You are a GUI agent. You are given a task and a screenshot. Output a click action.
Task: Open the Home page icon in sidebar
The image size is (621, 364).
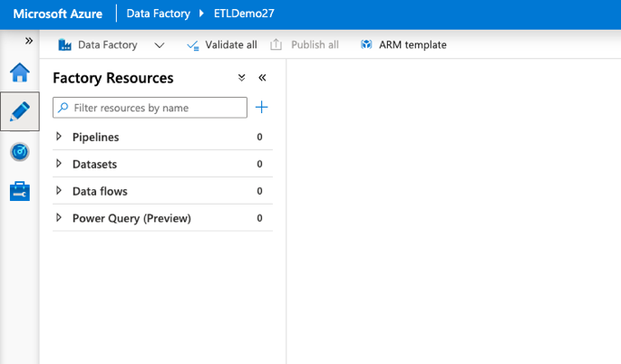(x=19, y=72)
